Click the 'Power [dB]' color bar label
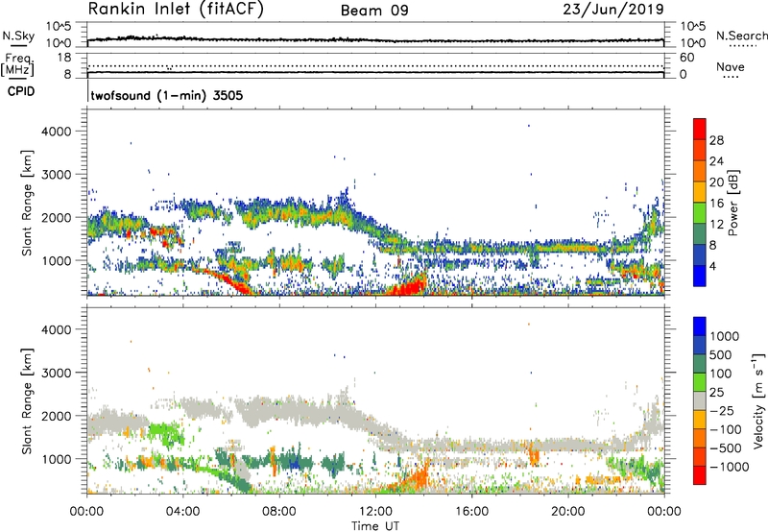 pos(732,203)
